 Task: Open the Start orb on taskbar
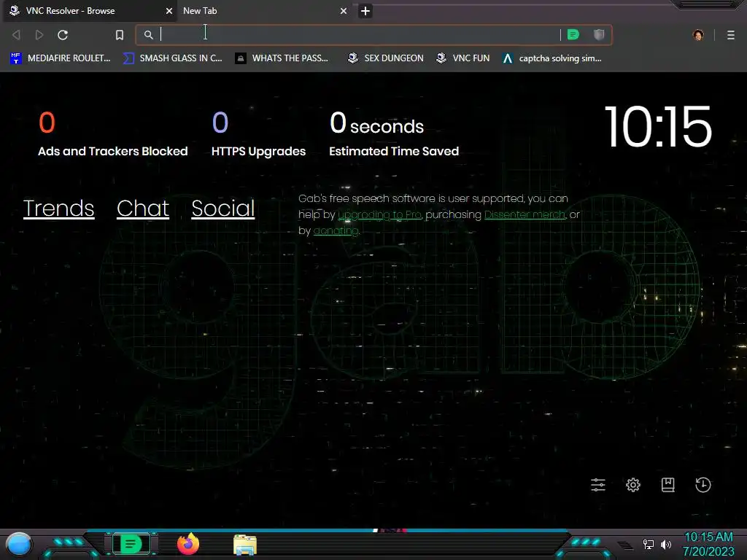point(19,544)
